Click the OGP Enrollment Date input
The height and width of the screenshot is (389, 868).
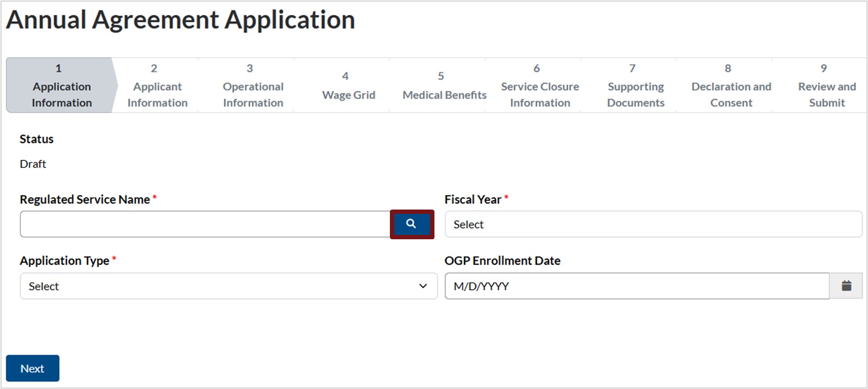[637, 286]
